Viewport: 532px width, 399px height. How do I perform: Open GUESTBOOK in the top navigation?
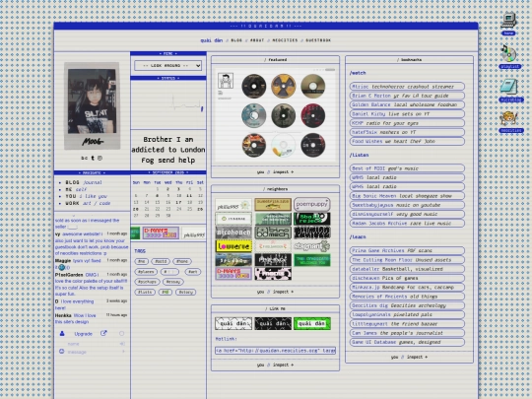click(x=318, y=40)
